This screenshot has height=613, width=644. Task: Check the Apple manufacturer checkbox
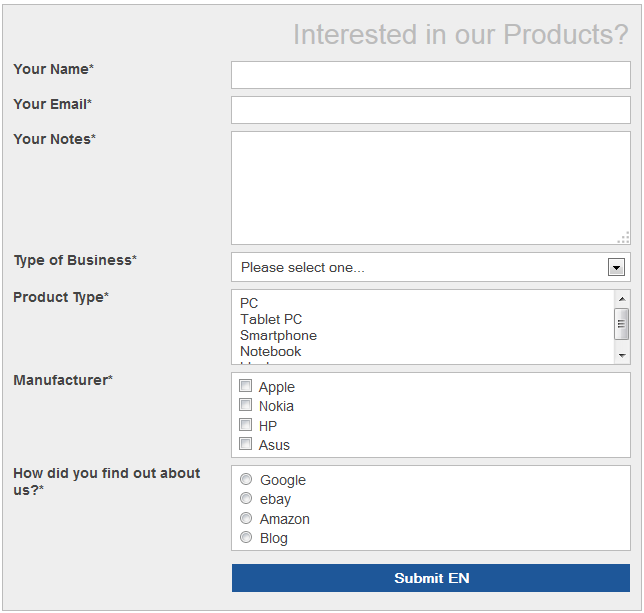click(x=246, y=386)
